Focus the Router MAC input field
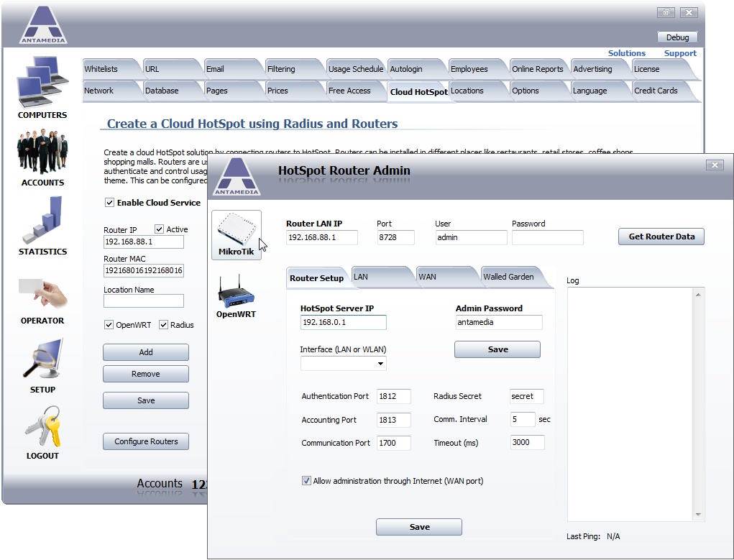Screen dimensions: 734x560 click(144, 270)
